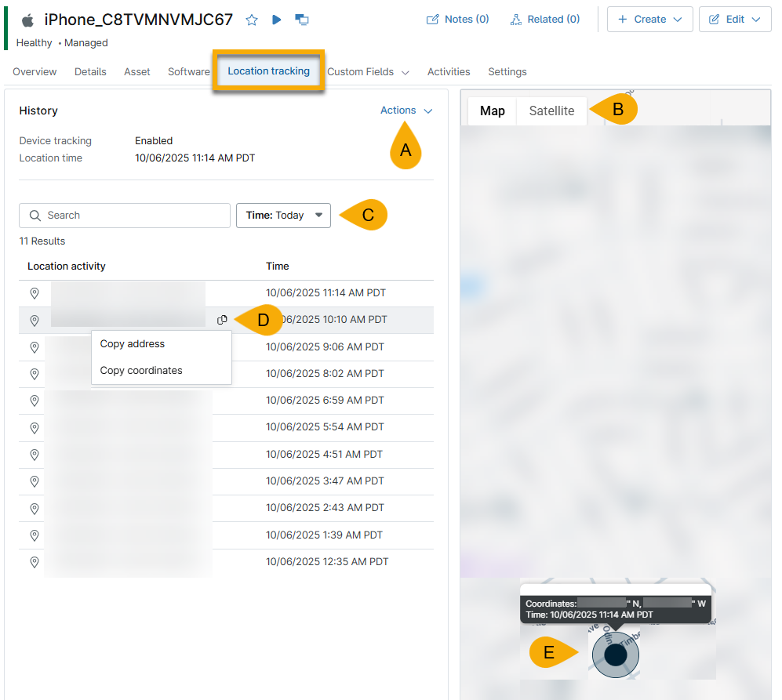This screenshot has height=700, width=782.
Task: Open the Actions dropdown in the History panel
Action: point(406,111)
